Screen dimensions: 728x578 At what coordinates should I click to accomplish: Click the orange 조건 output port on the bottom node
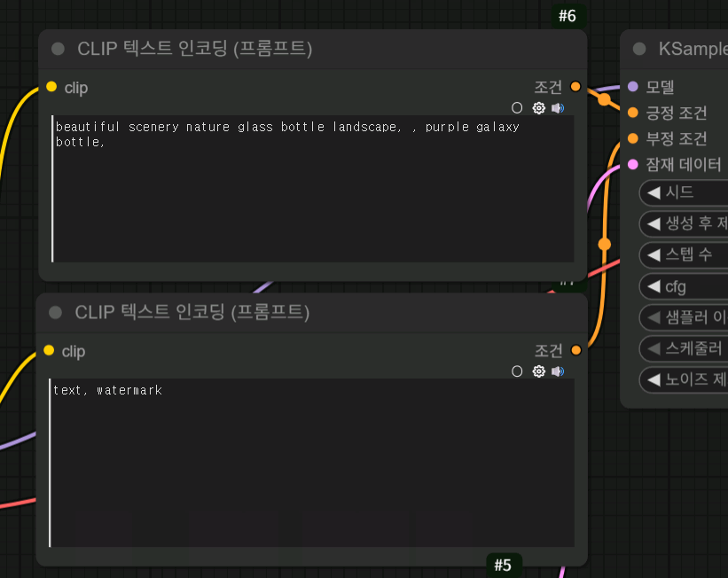tap(575, 350)
